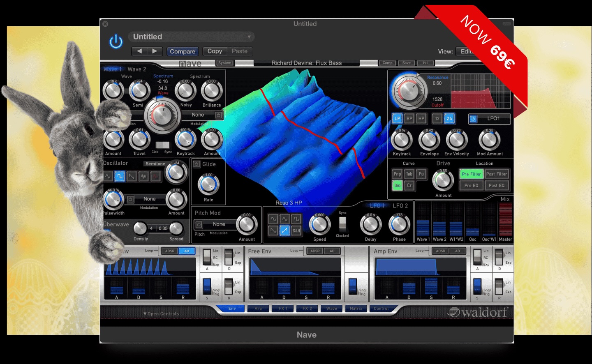Switch to the LFO 2 tab
592x364 pixels.
(400, 206)
